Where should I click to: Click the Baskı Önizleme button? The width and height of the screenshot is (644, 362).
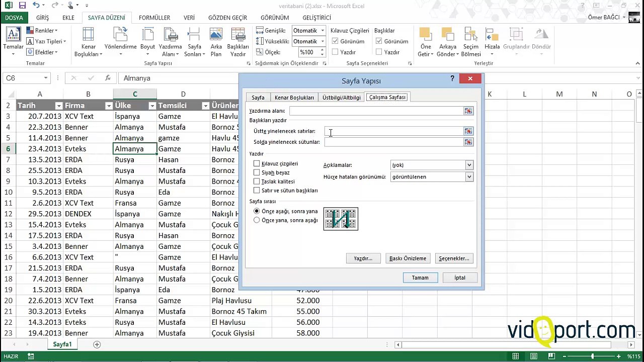[408, 258]
